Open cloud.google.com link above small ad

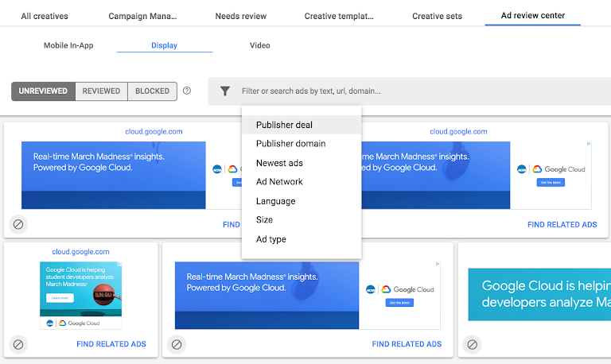point(80,252)
